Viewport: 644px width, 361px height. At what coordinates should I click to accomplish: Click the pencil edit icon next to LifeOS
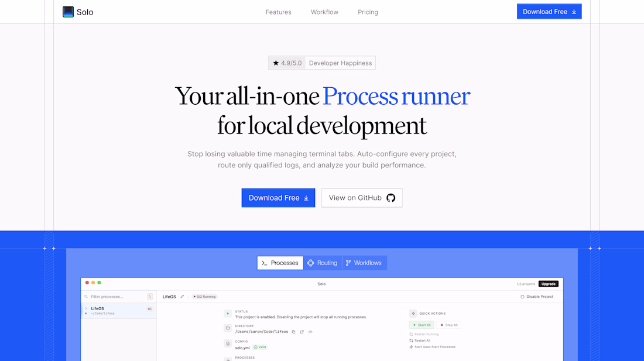click(x=182, y=297)
